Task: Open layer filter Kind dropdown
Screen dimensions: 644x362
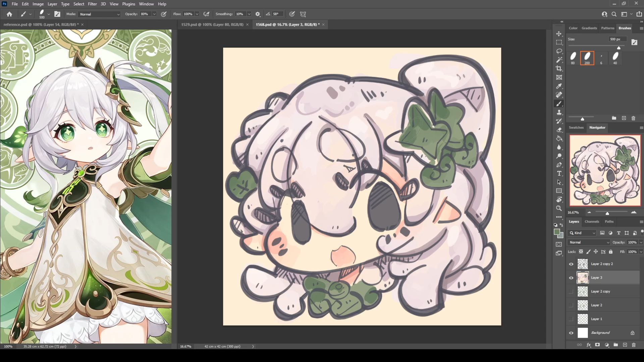Action: (x=582, y=233)
